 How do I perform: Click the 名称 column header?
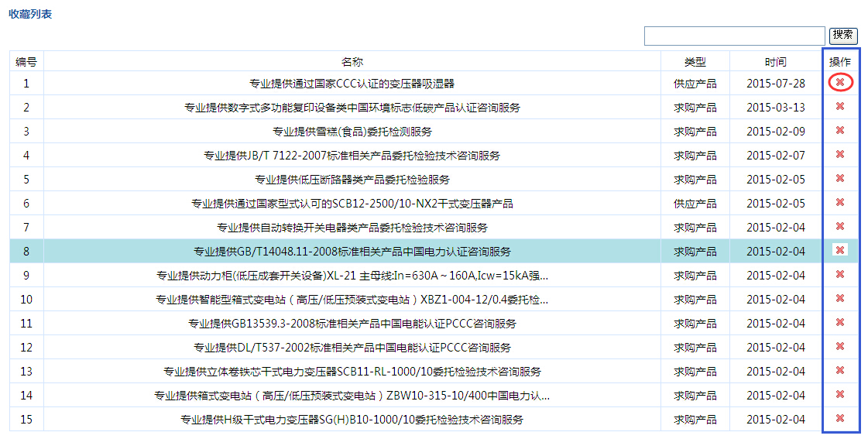[352, 62]
